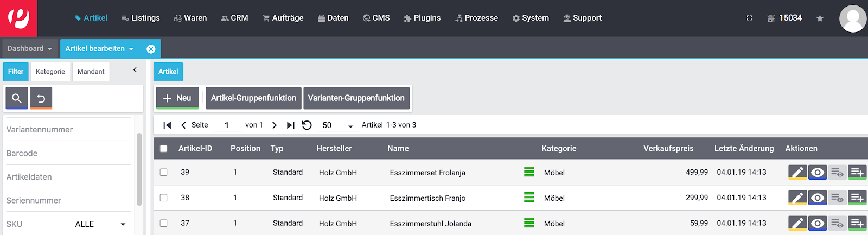868x235 pixels.
Task: Open Varianten-Gruppenfunktion
Action: pos(356,98)
